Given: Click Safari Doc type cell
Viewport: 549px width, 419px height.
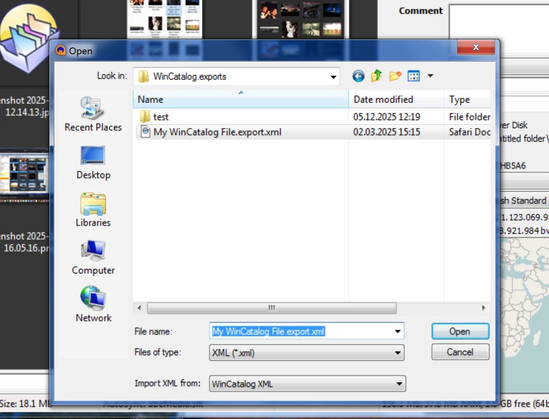Looking at the screenshot, I should click(469, 132).
